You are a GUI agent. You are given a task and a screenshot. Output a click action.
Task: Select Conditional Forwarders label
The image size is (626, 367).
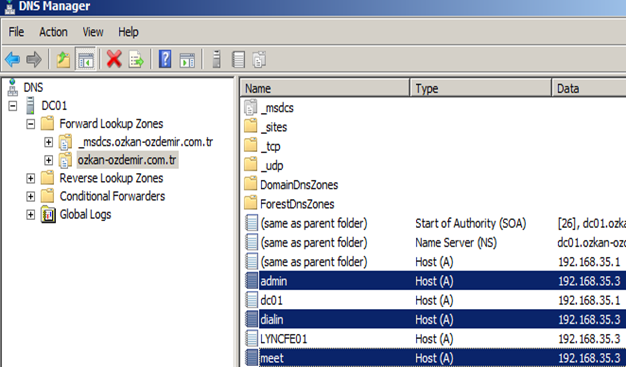click(x=112, y=196)
